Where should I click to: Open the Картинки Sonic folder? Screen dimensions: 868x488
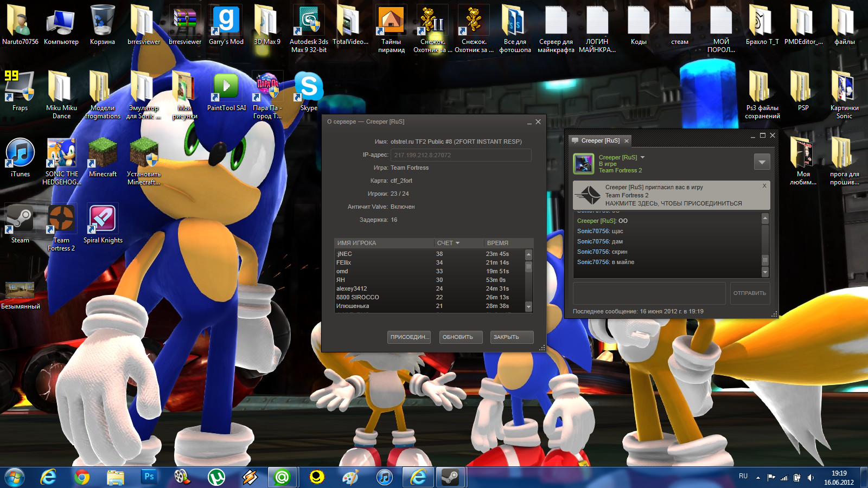845,95
